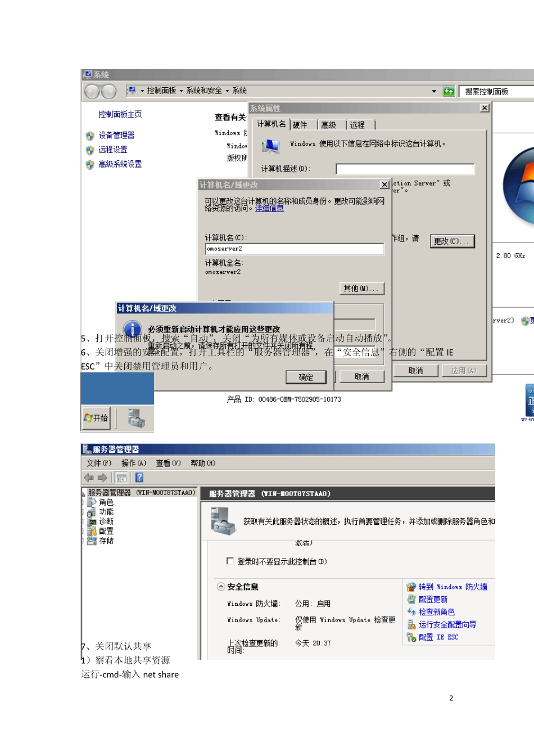Open the 查看(V) menu
This screenshot has height=756, width=534.
(x=168, y=463)
